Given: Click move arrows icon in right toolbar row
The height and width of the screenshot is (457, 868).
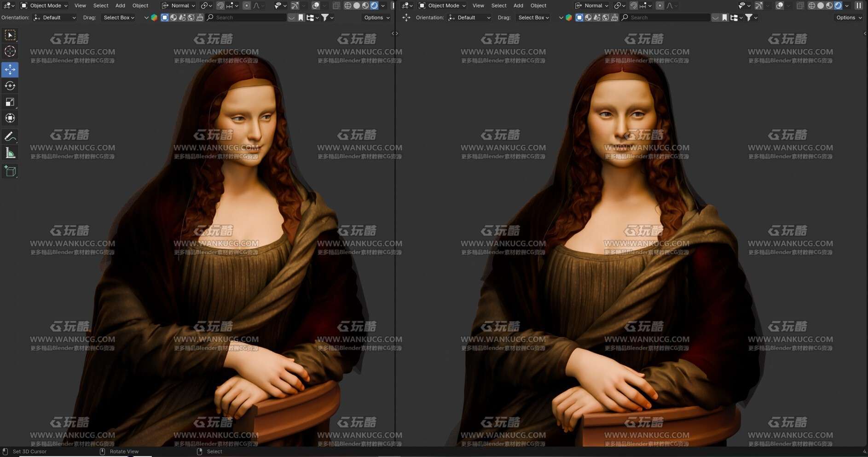Looking at the screenshot, I should point(406,18).
